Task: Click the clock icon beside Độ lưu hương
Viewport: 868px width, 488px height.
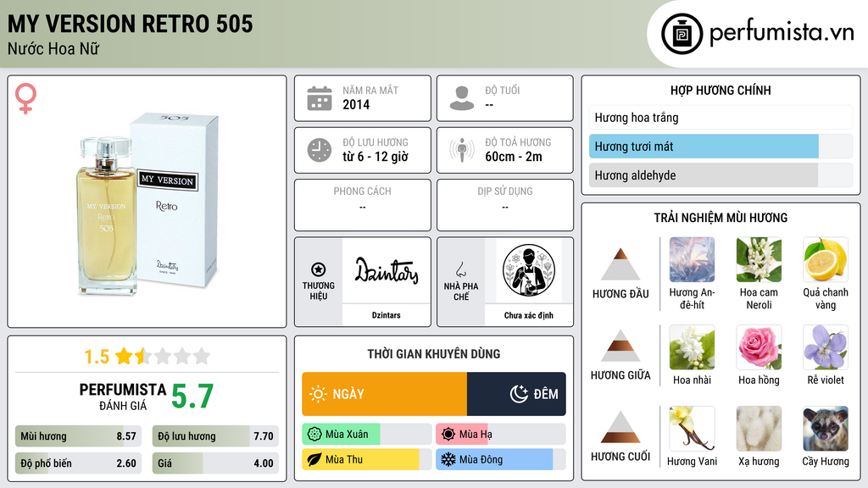Action: (320, 150)
